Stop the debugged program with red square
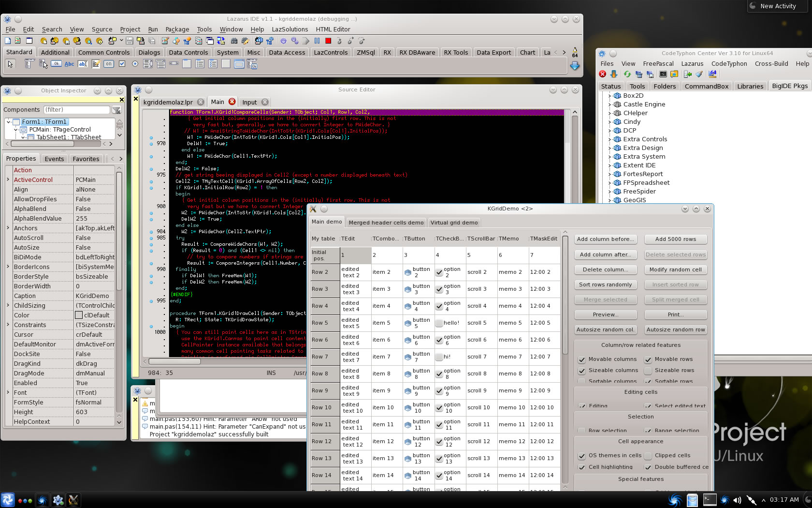This screenshot has height=508, width=812. (328, 41)
